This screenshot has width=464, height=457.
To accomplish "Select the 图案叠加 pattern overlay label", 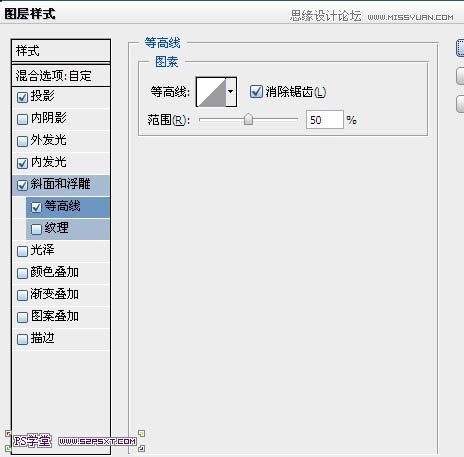I will tap(55, 316).
